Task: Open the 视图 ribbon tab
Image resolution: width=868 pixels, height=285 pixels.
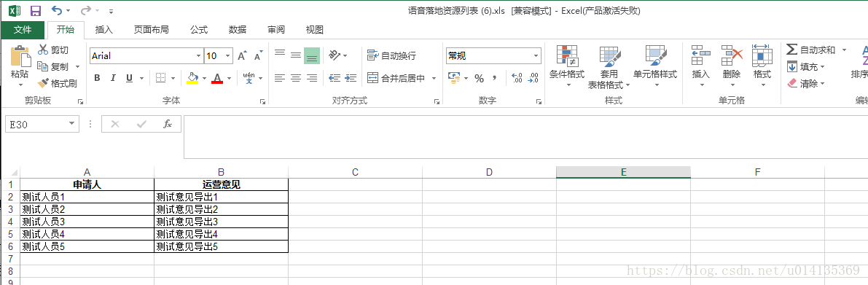Action: pos(314,29)
